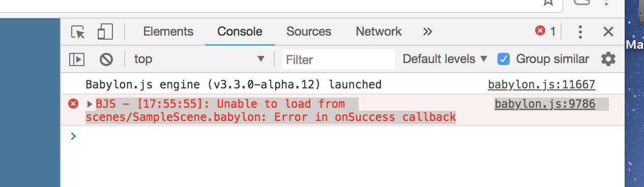Uncheck the Group similar checkbox
This screenshot has width=644, height=187.
point(503,59)
